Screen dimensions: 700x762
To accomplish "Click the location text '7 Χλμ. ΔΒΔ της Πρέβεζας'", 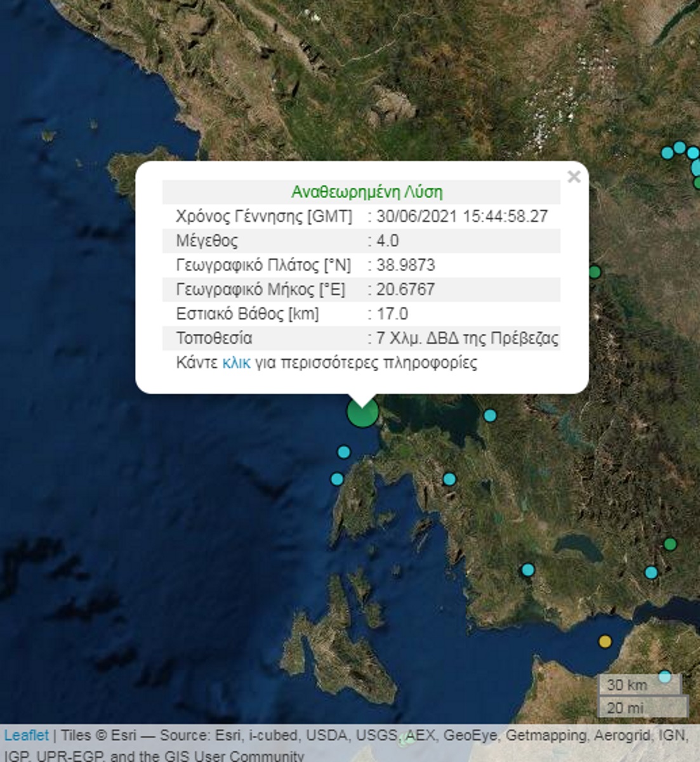I will (x=468, y=338).
